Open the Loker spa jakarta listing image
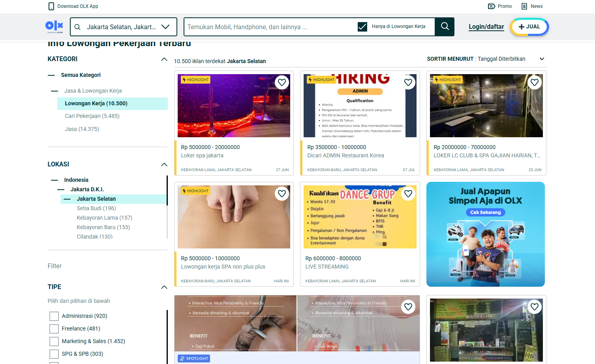 (234, 106)
